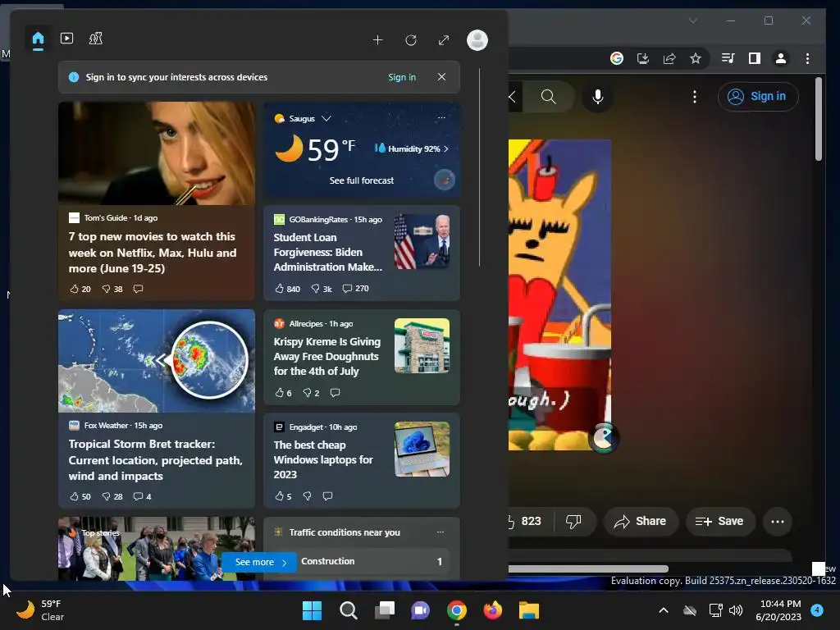Open the widgets Play games tab
The image size is (840, 630).
click(x=96, y=39)
